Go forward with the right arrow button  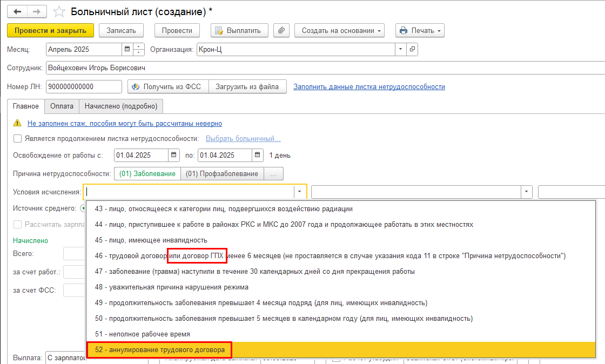pos(37,11)
